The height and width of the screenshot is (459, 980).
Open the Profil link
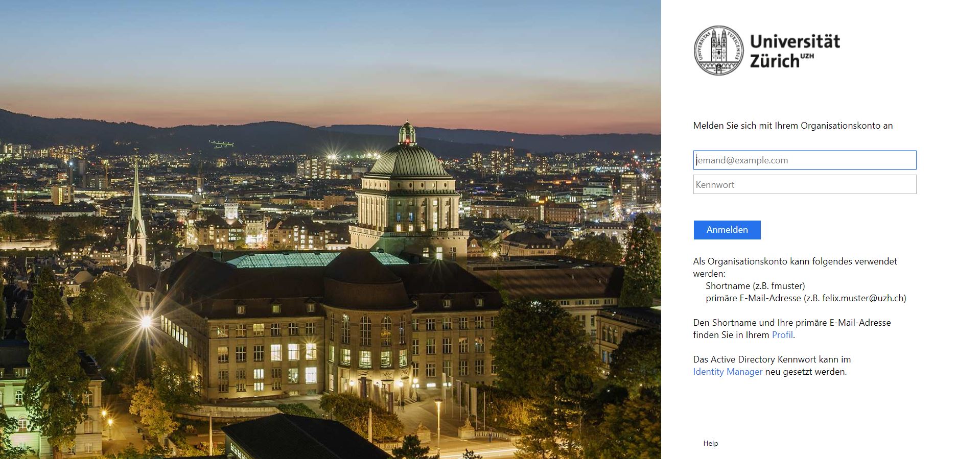coord(782,335)
